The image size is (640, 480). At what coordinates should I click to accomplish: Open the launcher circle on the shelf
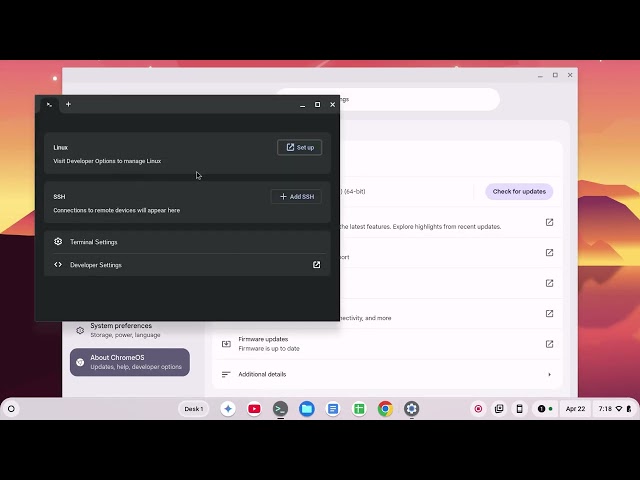(11, 409)
